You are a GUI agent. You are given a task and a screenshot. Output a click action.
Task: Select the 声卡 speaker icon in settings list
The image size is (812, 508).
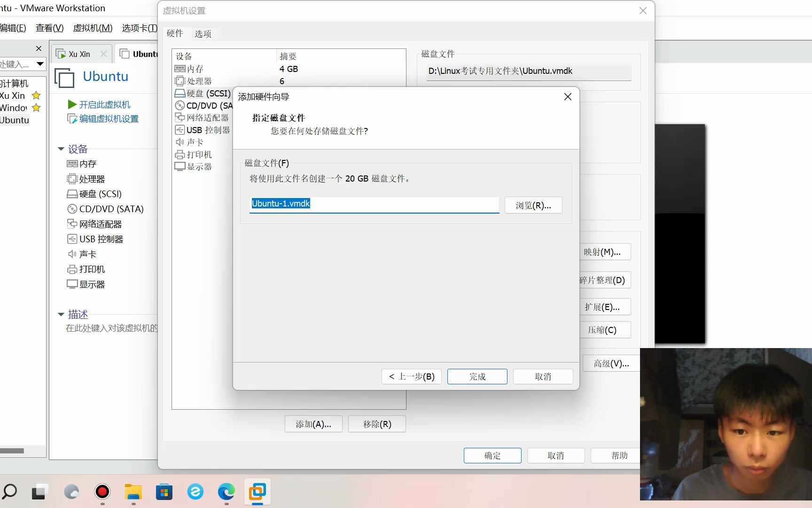click(180, 142)
